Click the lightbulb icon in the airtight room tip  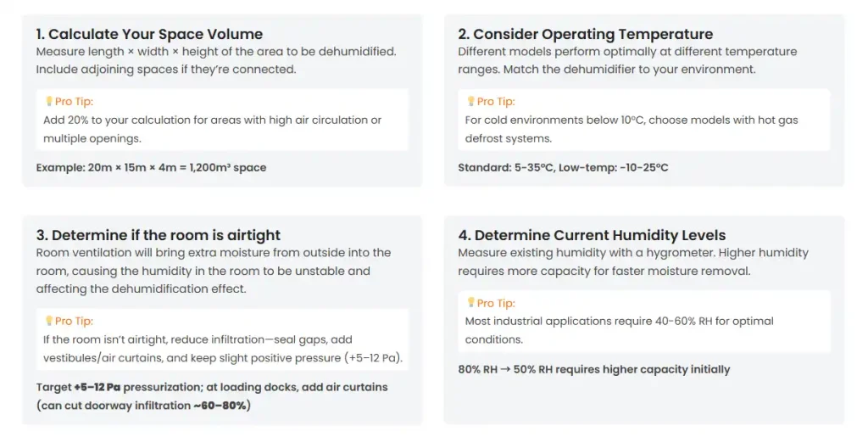pos(48,321)
